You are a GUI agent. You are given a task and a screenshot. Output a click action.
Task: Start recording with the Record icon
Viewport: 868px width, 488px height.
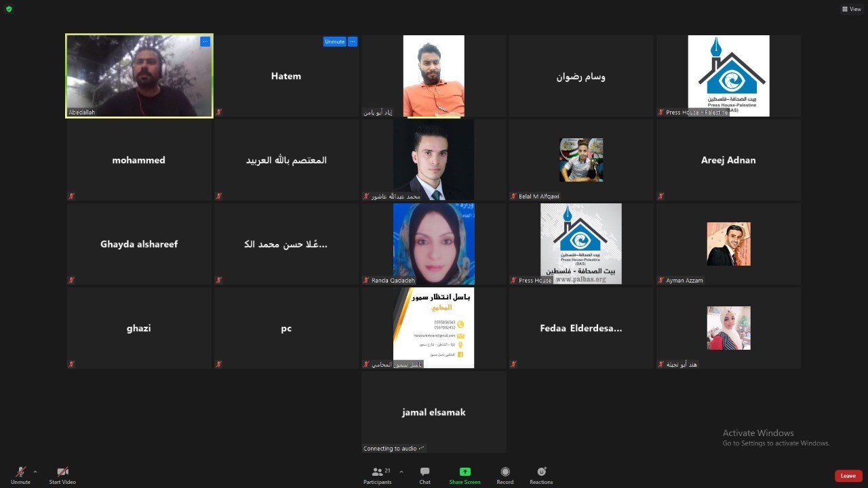coord(505,472)
